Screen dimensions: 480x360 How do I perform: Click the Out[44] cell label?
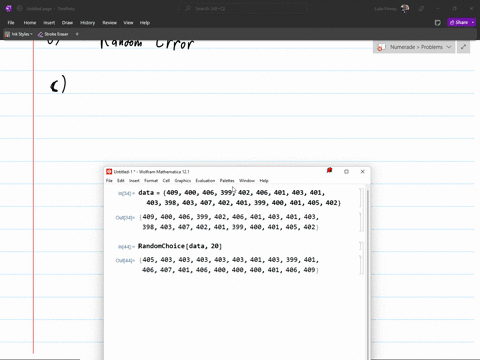[x=125, y=261]
